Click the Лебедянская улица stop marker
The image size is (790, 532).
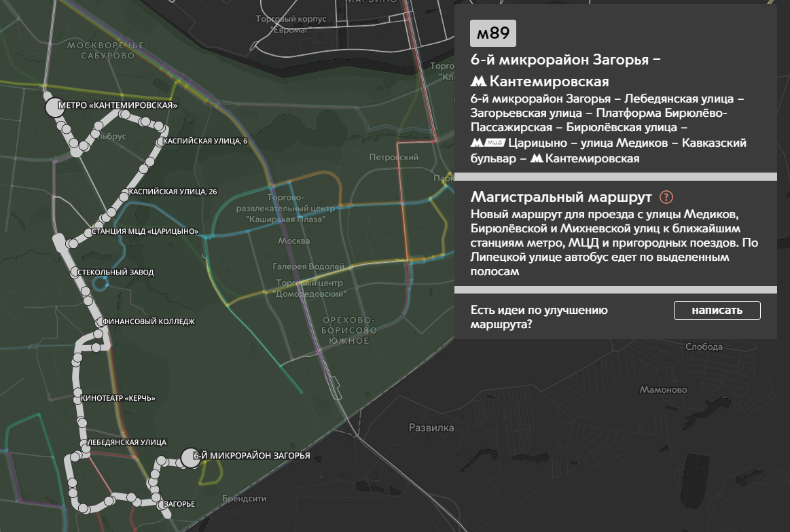point(85,444)
